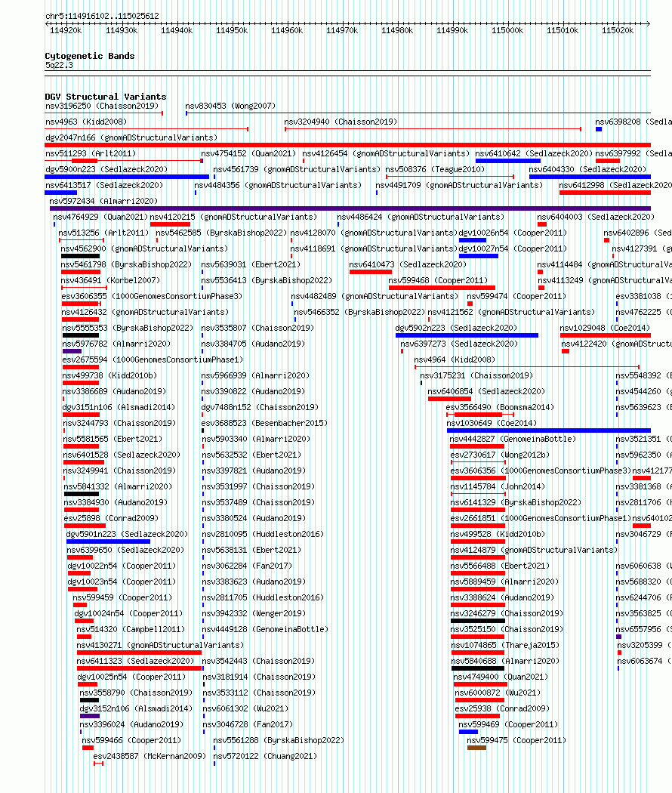Open nsv6410642 (Sedlazeck2020) variant label
The image size is (672, 793).
pos(534,153)
